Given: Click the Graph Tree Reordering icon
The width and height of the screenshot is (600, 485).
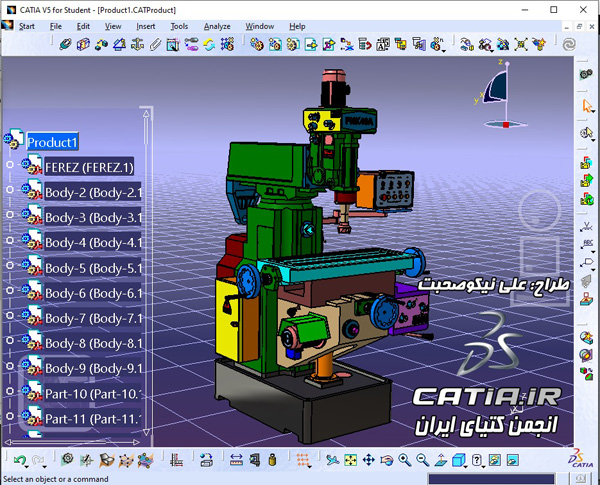Looking at the screenshot, I should pyautogui.click(x=365, y=44).
